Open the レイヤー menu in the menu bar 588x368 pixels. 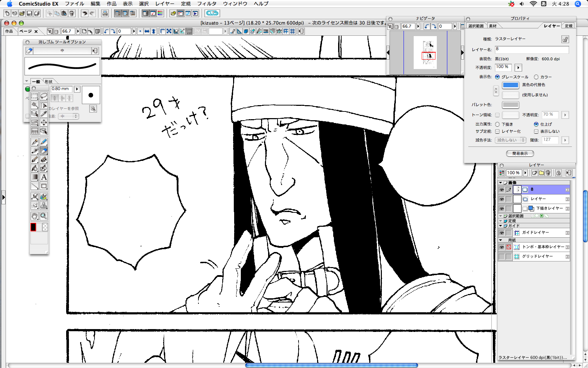coord(165,4)
